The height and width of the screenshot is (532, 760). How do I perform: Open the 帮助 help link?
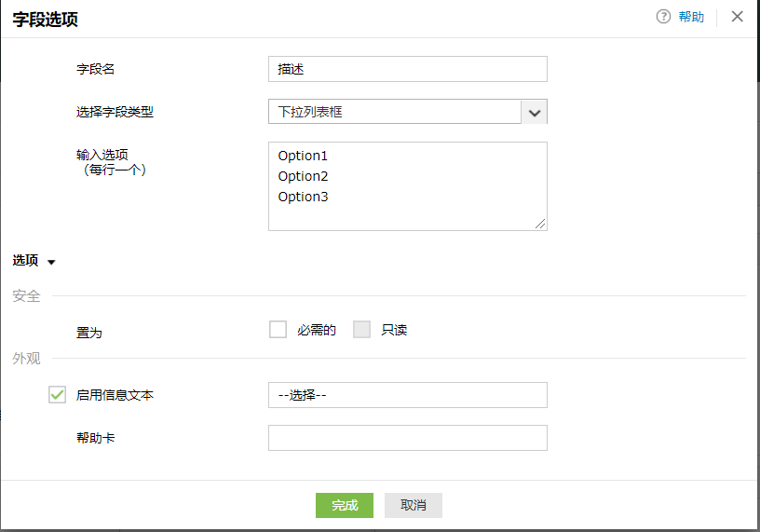click(691, 17)
